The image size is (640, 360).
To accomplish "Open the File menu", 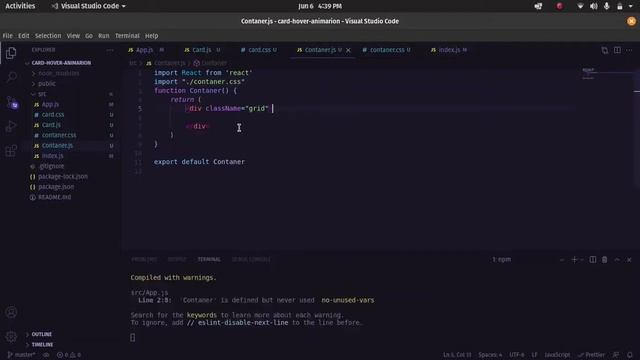I will point(7,36).
